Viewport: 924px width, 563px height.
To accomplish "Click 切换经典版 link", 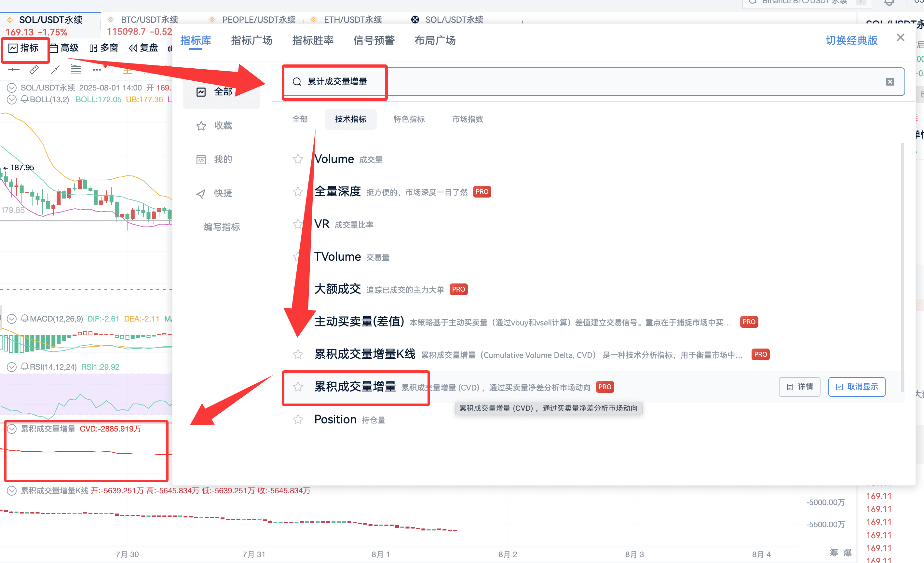I will point(851,40).
